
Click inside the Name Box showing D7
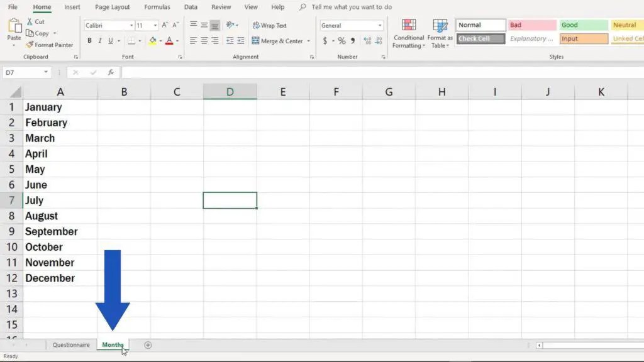(23, 72)
